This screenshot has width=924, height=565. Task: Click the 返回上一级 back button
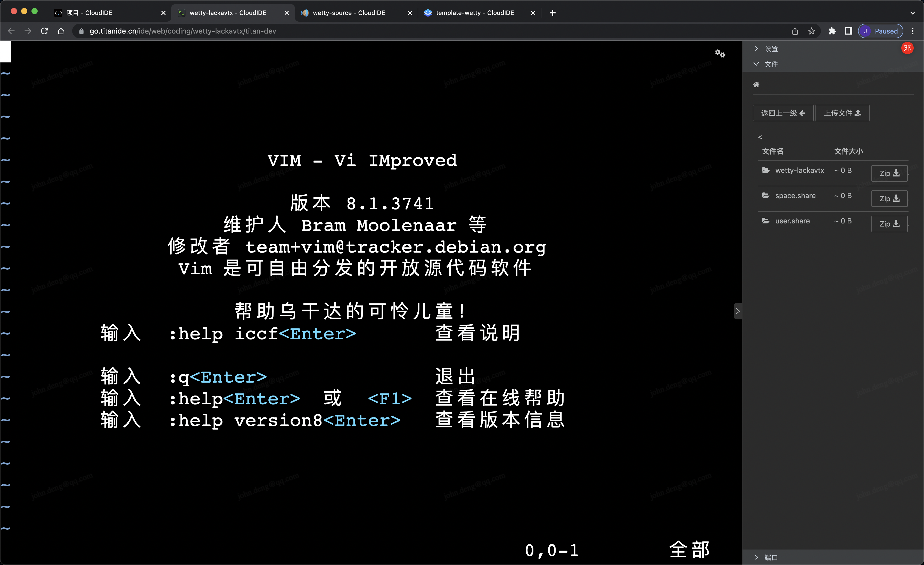[x=783, y=113]
